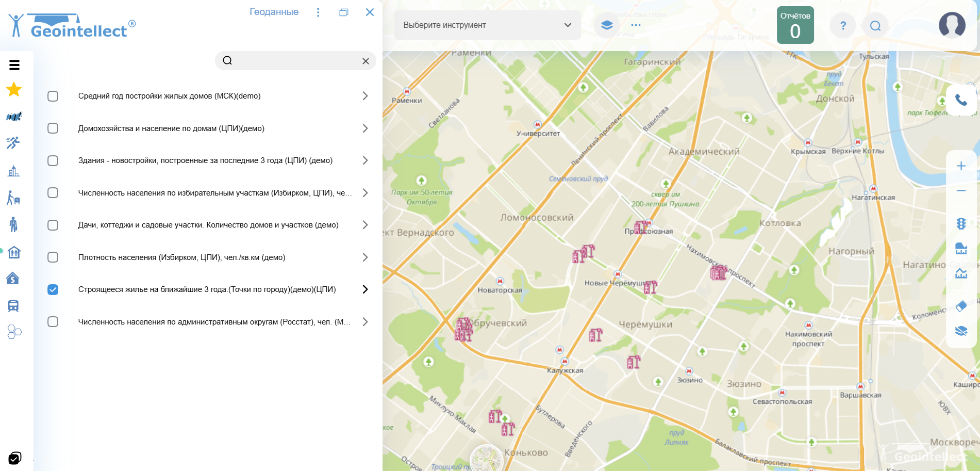Open the Отчётов 0 reports counter
This screenshot has height=471, width=980.
tap(795, 25)
